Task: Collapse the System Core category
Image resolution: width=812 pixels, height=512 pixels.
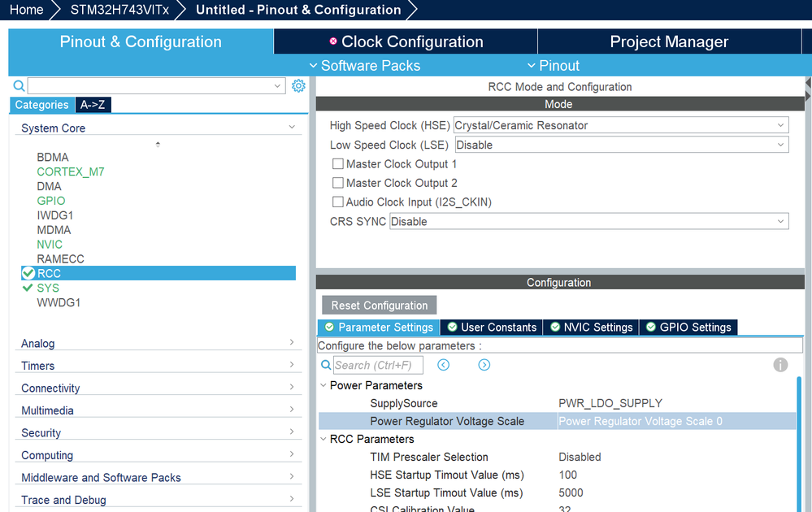Action: pos(292,128)
